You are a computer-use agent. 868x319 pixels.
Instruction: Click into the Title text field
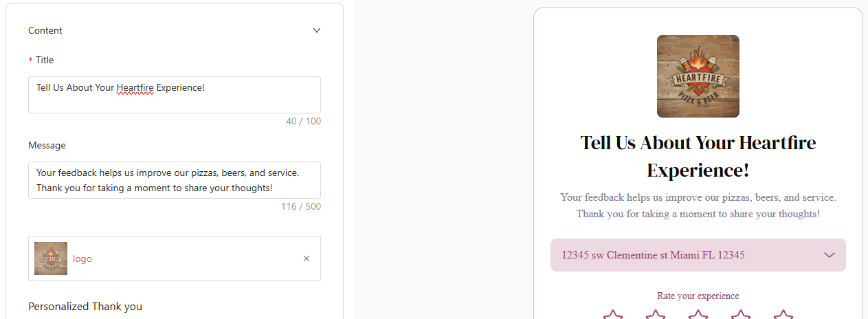(x=174, y=95)
